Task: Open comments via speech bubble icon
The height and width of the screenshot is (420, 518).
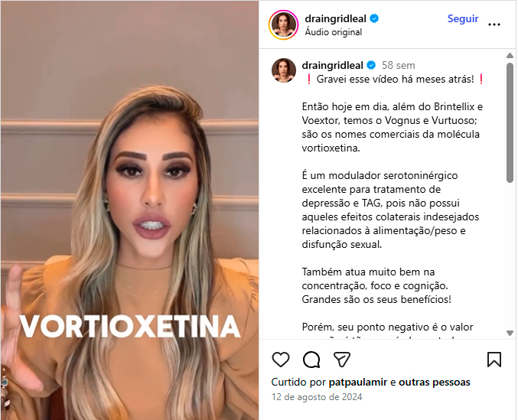Action: (x=311, y=360)
